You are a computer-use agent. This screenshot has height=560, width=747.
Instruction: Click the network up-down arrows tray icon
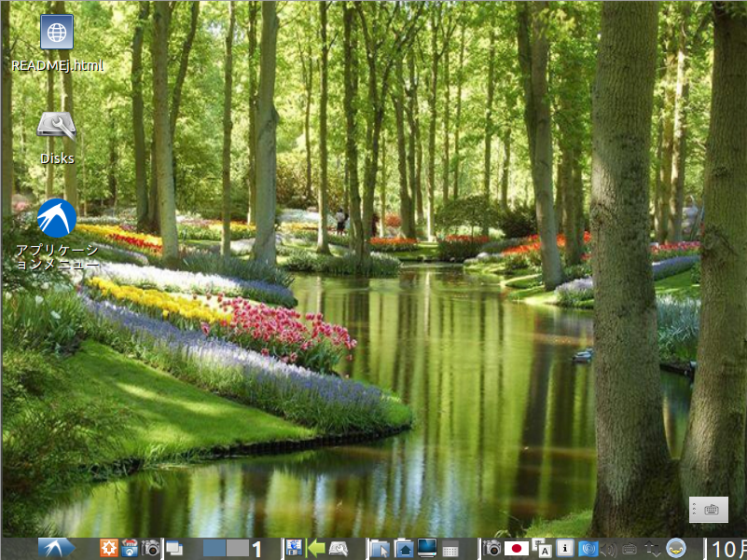click(x=652, y=549)
